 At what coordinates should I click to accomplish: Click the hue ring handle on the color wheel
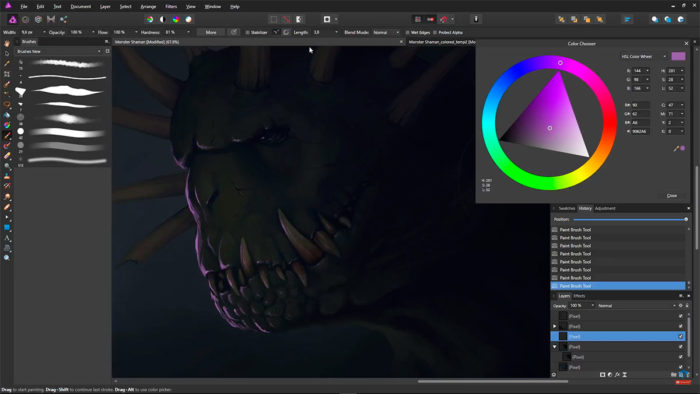point(560,63)
